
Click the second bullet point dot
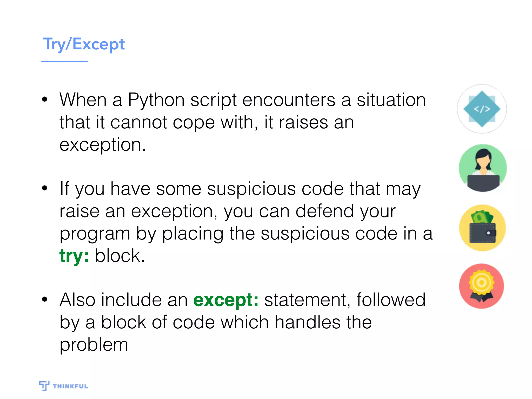click(x=45, y=188)
